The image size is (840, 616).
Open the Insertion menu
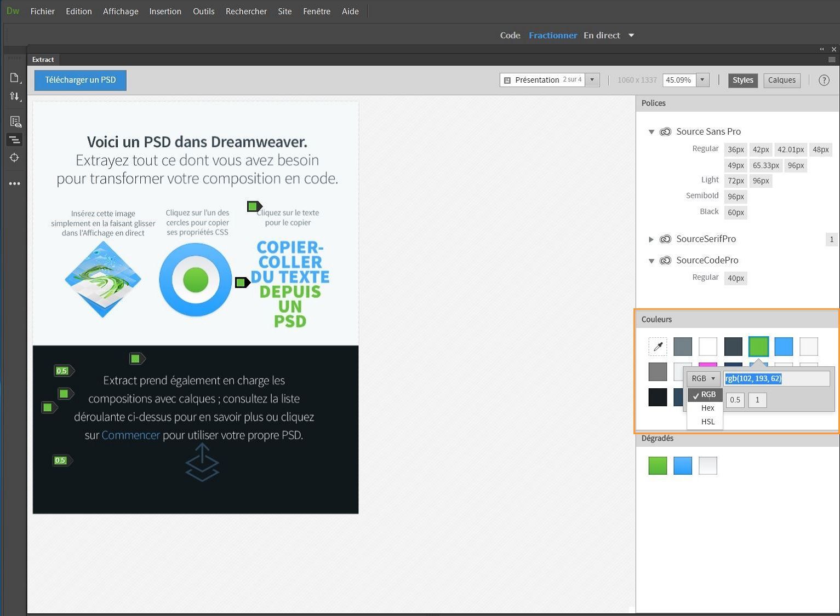pyautogui.click(x=165, y=11)
